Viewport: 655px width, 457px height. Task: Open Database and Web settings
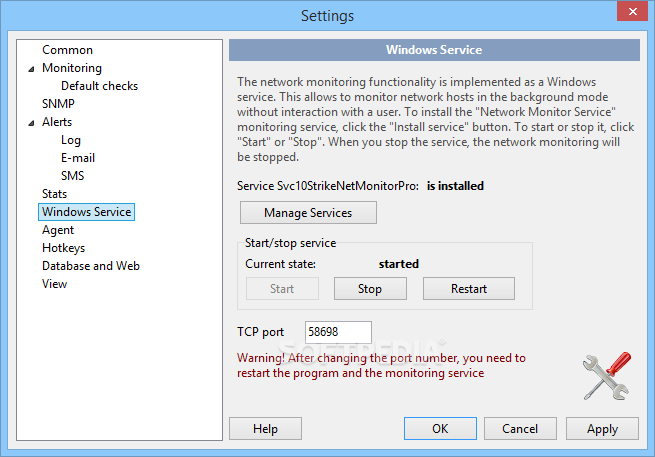point(91,266)
